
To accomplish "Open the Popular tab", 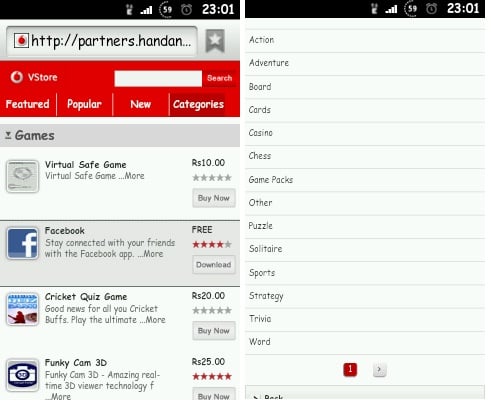I will [x=84, y=104].
